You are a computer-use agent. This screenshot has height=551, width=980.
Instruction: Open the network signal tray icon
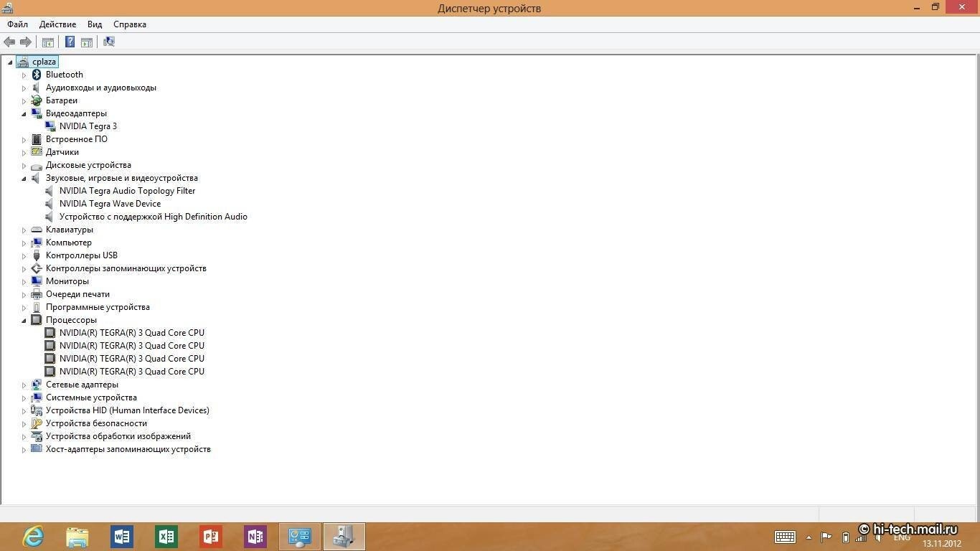[862, 537]
